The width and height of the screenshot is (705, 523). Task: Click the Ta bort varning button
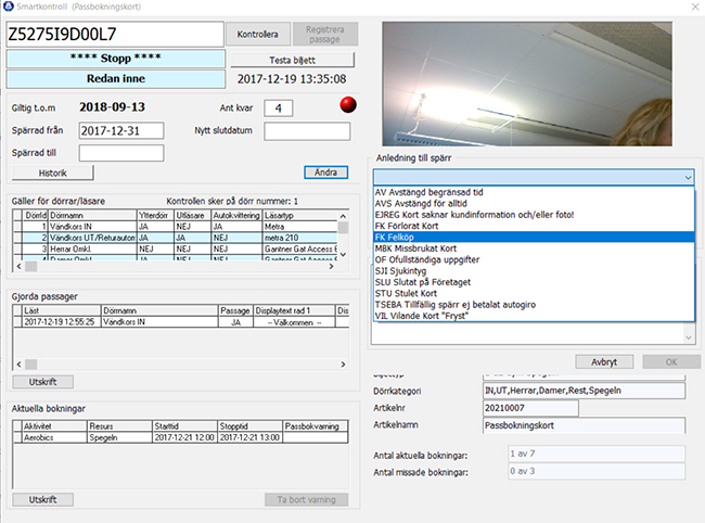tap(306, 500)
